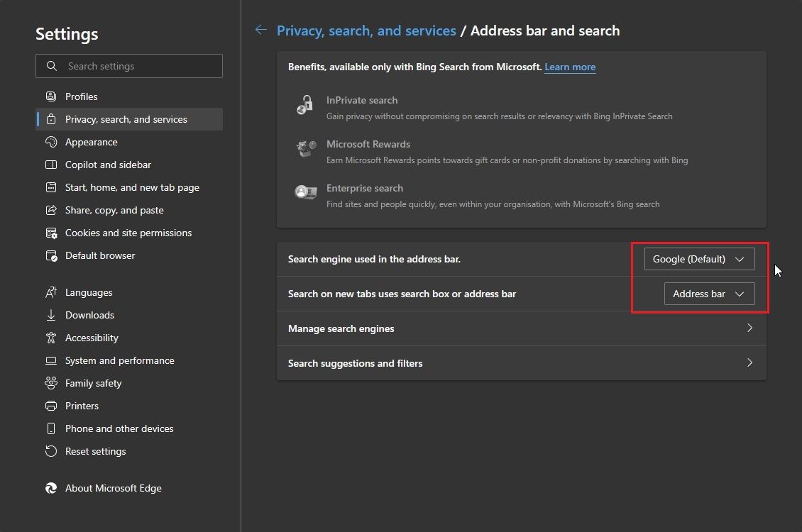Click the Microsoft Edge logo icon

coord(51,488)
